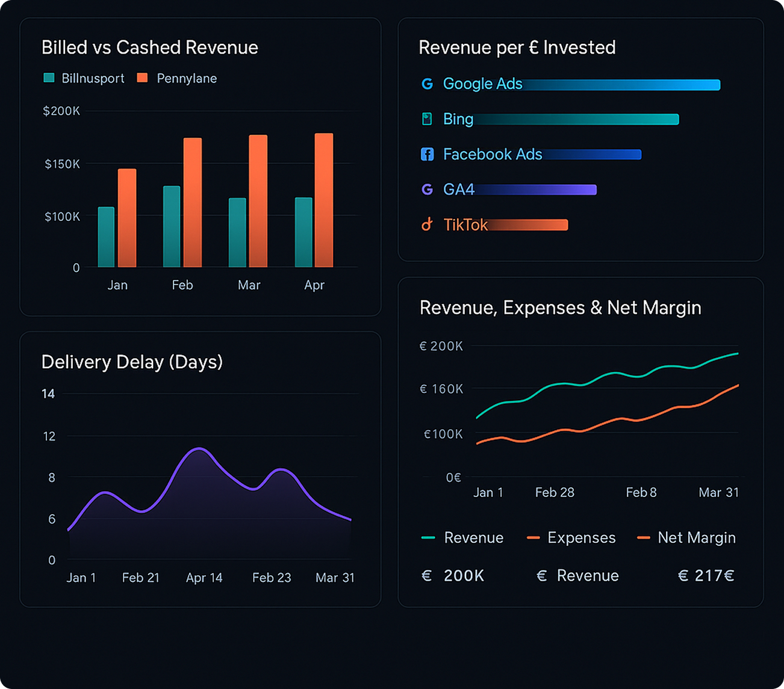Click the Google Ads G icon
784x689 pixels.
coord(427,84)
